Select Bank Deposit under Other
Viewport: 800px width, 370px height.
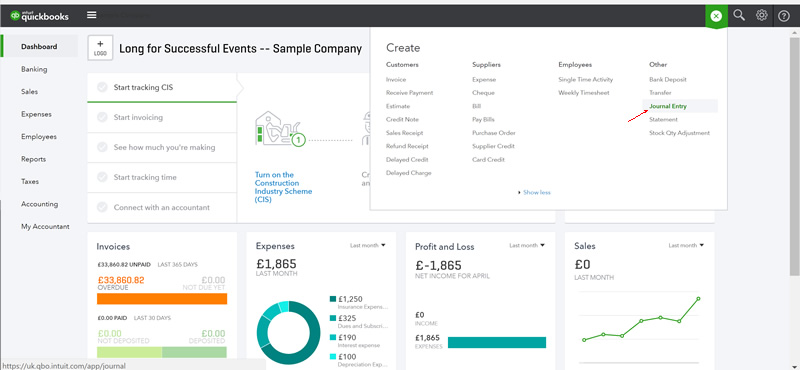[x=668, y=80]
